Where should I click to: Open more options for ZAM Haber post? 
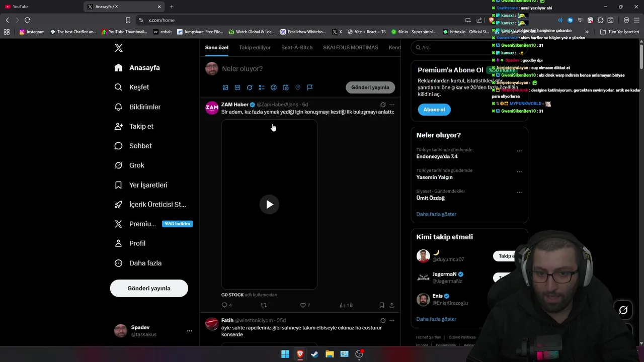(x=392, y=105)
